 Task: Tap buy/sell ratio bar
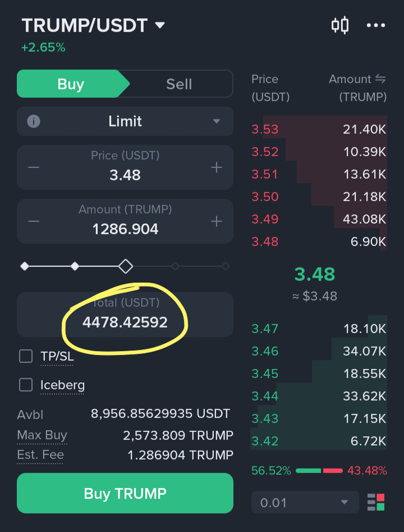click(319, 471)
